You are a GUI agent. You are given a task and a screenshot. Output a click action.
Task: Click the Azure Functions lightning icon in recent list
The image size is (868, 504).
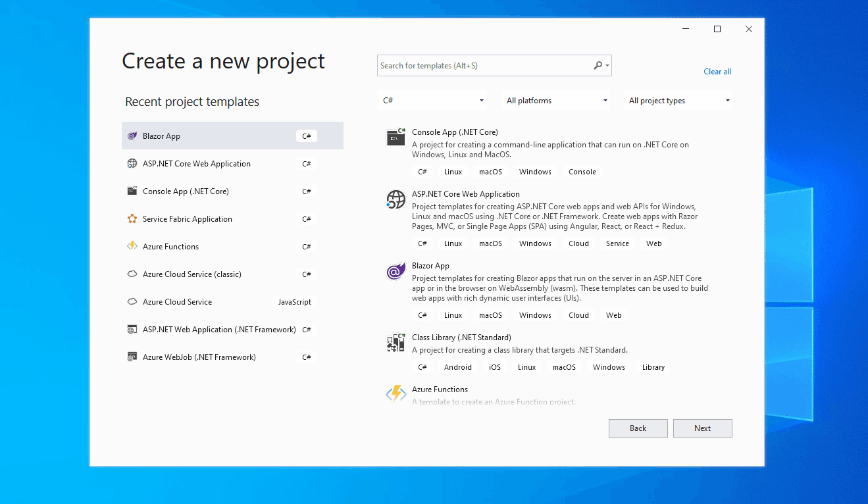132,247
